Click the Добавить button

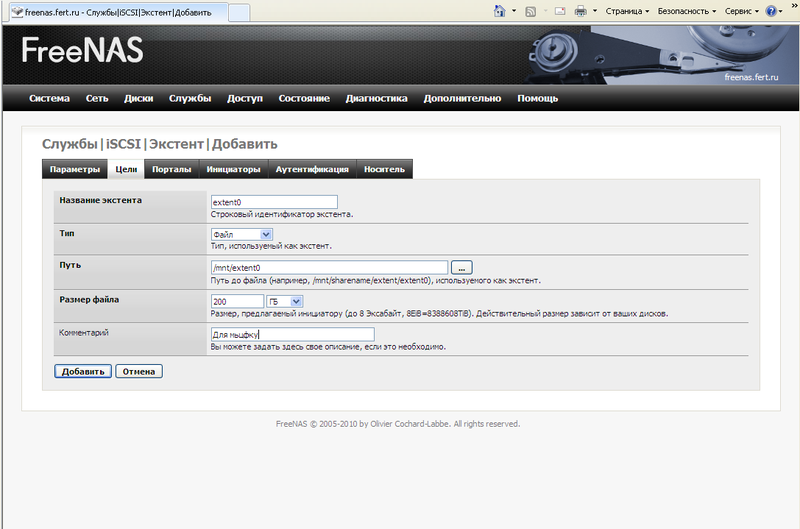coord(83,371)
